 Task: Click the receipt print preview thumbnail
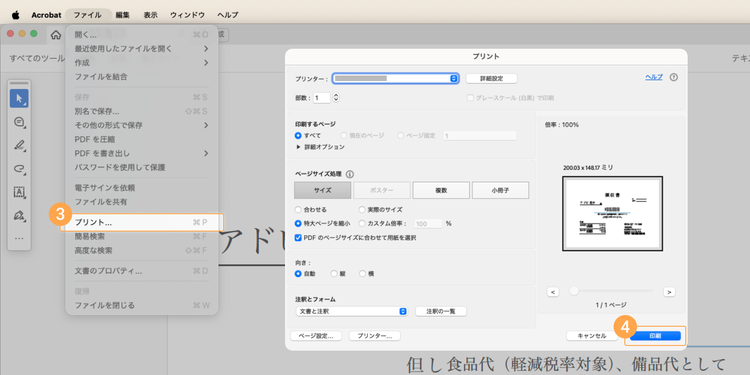612,213
